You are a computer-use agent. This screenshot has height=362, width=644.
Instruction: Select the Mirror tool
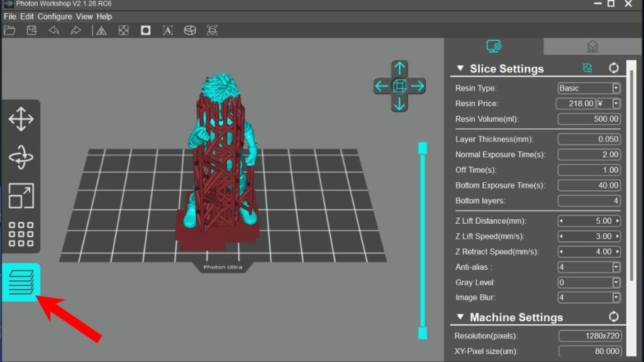pyautogui.click(x=101, y=30)
